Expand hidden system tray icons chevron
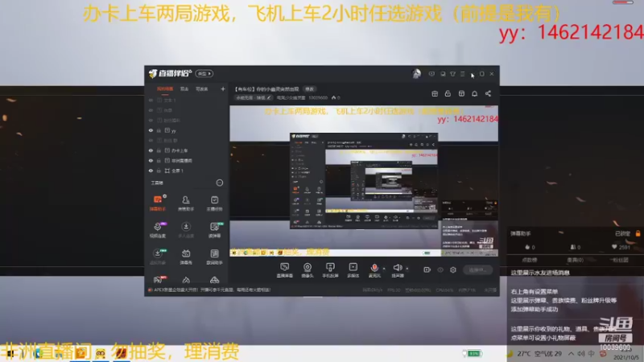Image resolution: width=644 pixels, height=362 pixels. [571, 353]
